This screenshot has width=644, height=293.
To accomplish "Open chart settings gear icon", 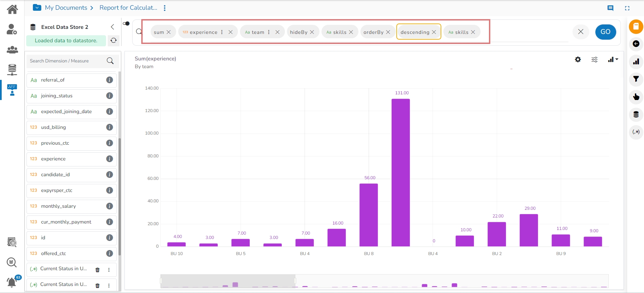I will tap(578, 59).
